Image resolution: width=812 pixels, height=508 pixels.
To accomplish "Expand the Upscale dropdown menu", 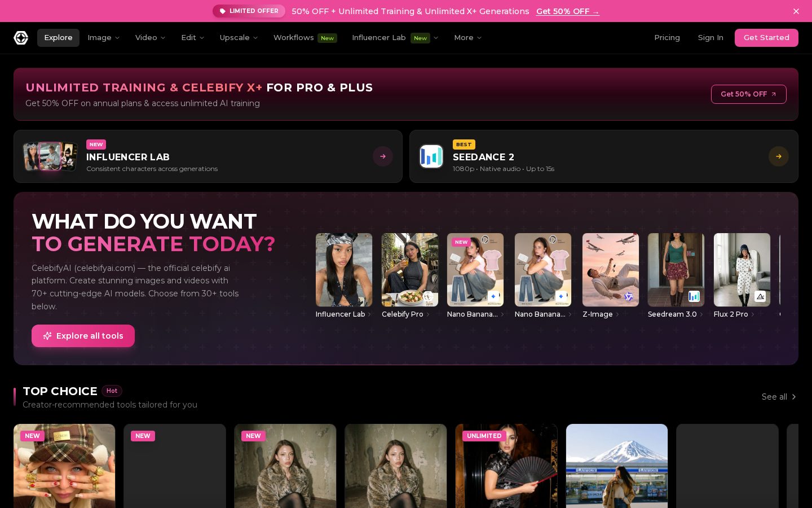I will pos(239,38).
